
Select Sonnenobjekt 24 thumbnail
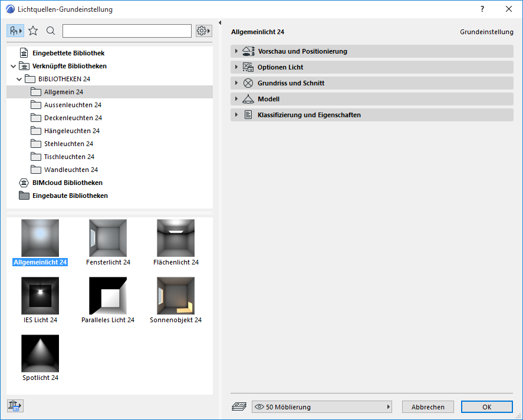(176, 296)
